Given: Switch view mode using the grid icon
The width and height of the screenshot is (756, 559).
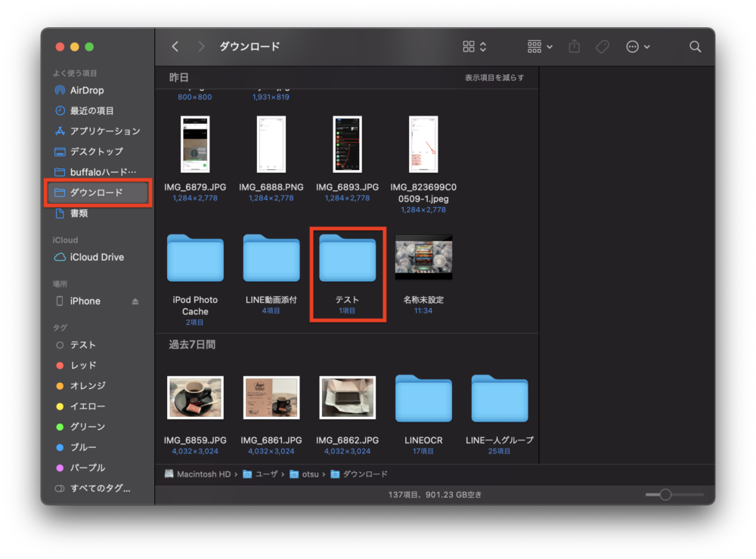Looking at the screenshot, I should pyautogui.click(x=475, y=47).
